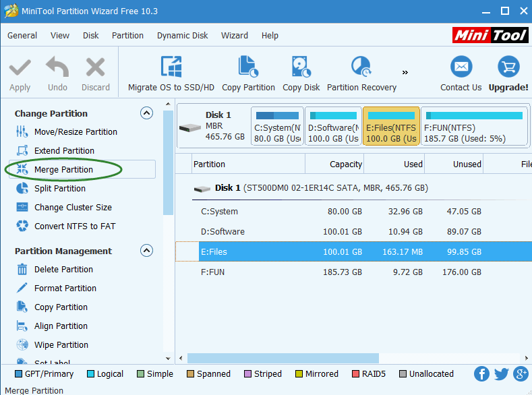Choose Align Partition in sidebar
The width and height of the screenshot is (532, 395).
[61, 326]
